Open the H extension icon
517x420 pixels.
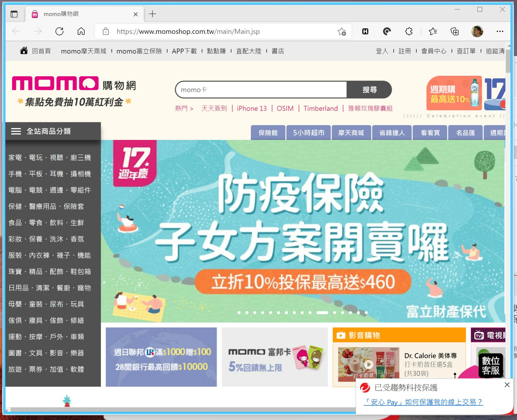point(365,32)
